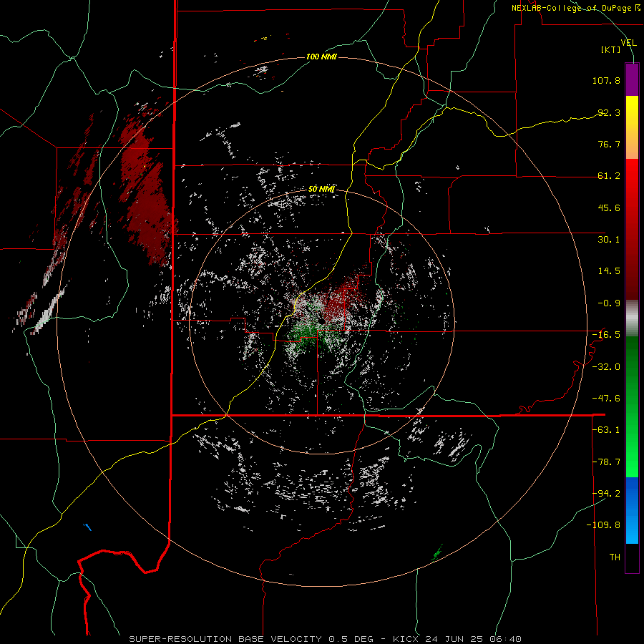Click the TH legend label
Viewport: 644px width, 644px height.
click(615, 557)
